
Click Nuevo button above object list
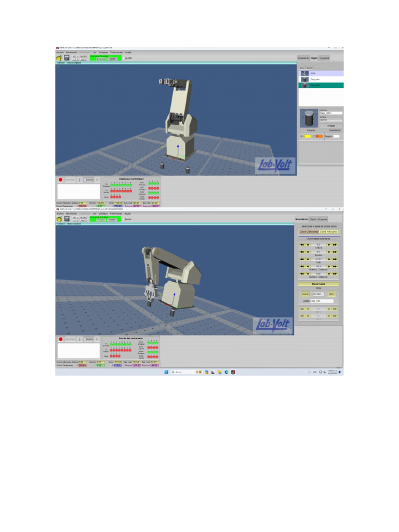tap(302, 68)
